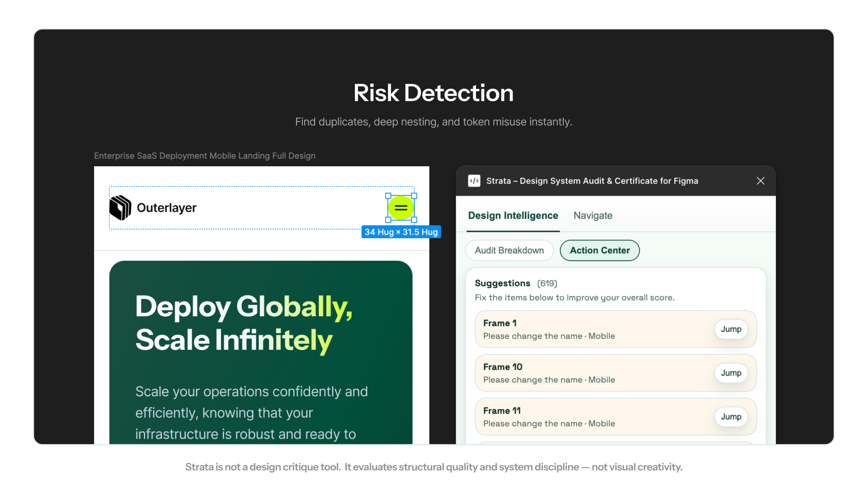Screen dimensions: 868x488
Task: Click the Strata plugin code icon
Action: coord(474,181)
